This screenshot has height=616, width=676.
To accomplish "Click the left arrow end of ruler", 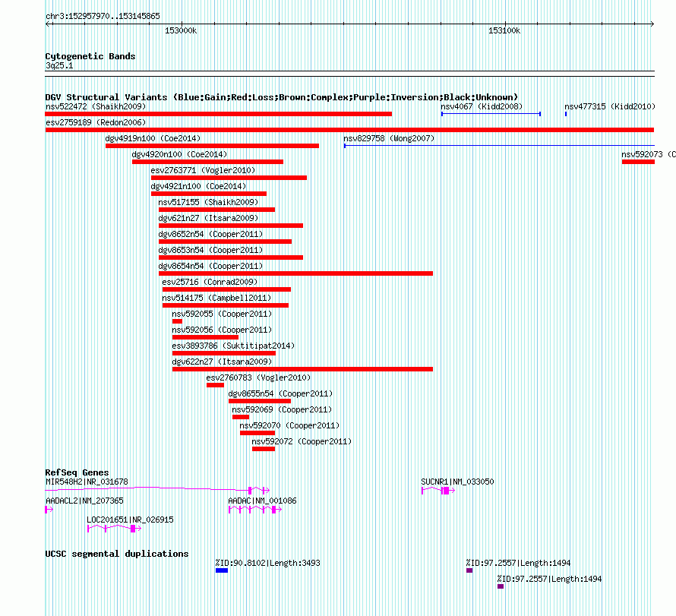I will pos(48,24).
